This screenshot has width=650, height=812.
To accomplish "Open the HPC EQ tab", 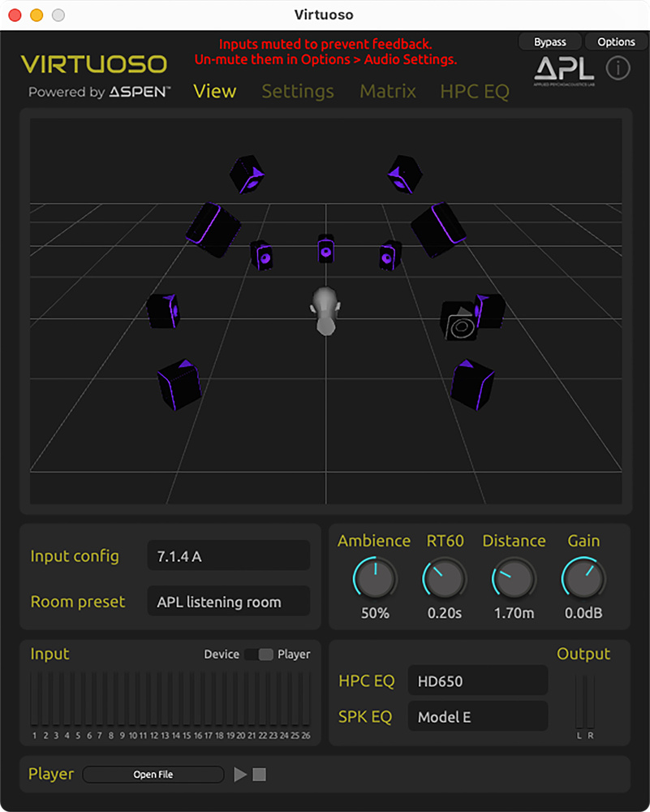I will click(x=475, y=92).
